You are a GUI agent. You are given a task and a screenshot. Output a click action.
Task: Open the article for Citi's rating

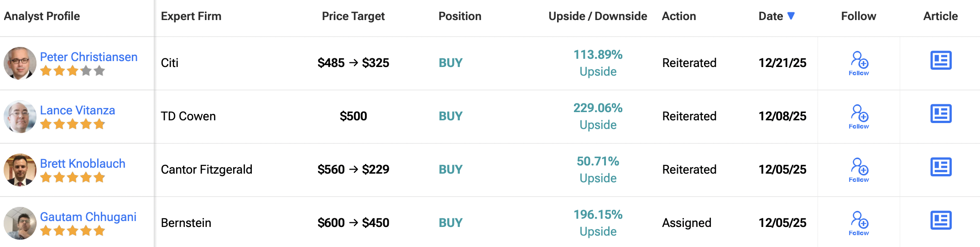coord(941,61)
